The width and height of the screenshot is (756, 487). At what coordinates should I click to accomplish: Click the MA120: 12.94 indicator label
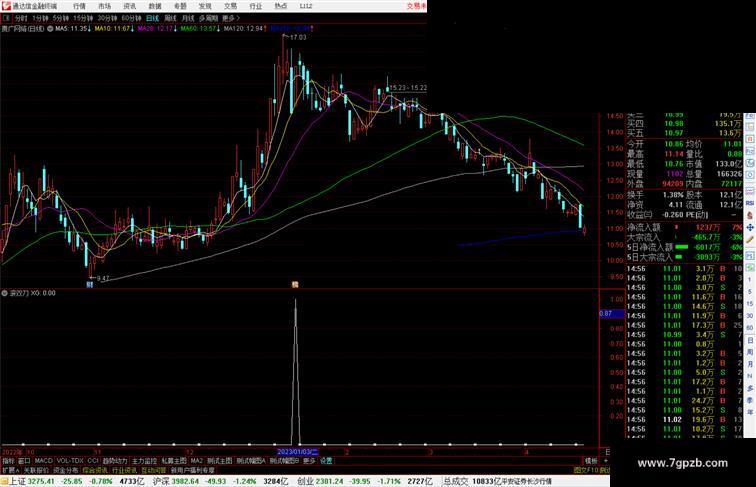click(245, 29)
